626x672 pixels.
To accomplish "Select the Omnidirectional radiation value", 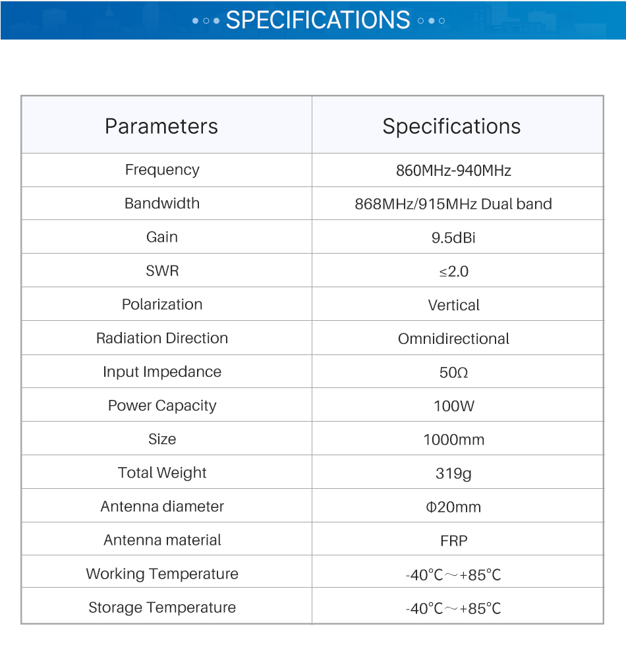I will (x=453, y=339).
